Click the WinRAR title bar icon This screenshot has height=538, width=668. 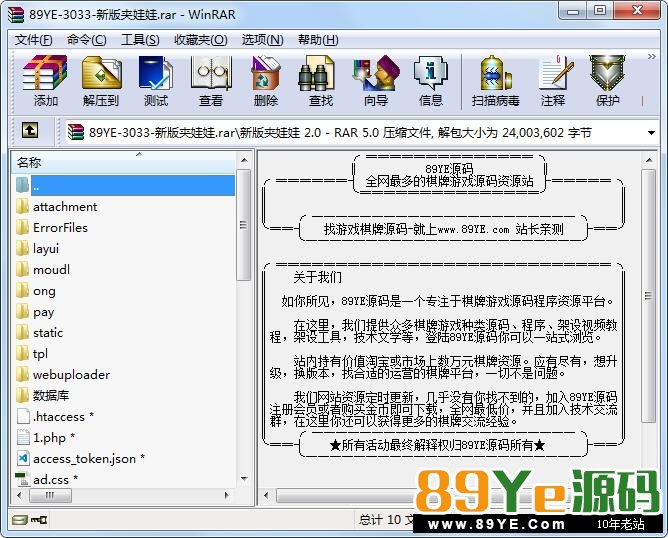[x=15, y=14]
